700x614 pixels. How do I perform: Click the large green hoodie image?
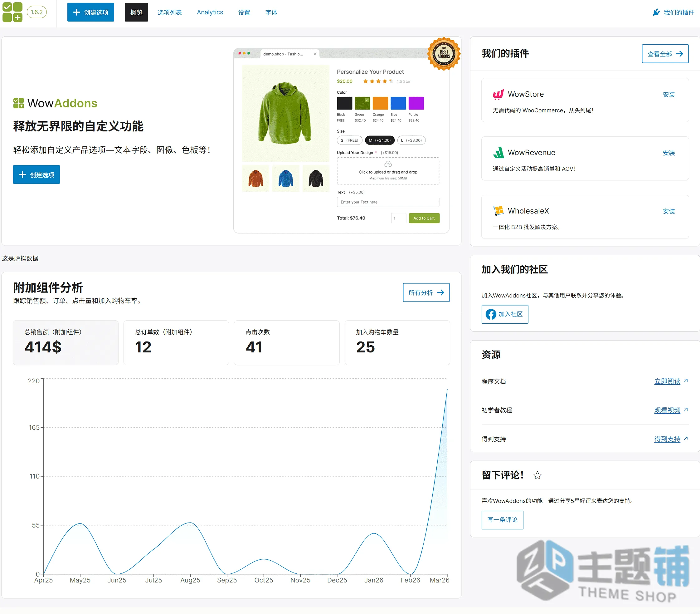coord(286,113)
